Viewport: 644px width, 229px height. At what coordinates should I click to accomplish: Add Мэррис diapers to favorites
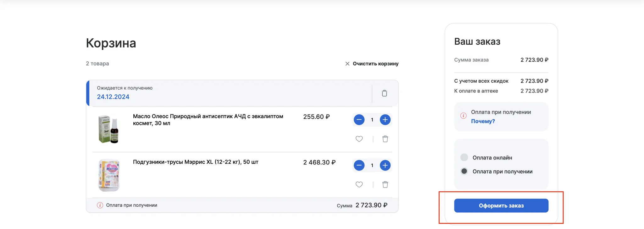[359, 184]
